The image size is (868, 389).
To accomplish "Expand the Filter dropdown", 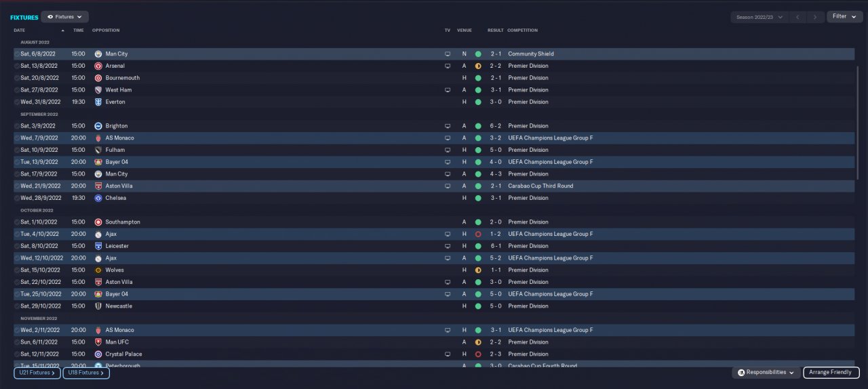I will [844, 16].
